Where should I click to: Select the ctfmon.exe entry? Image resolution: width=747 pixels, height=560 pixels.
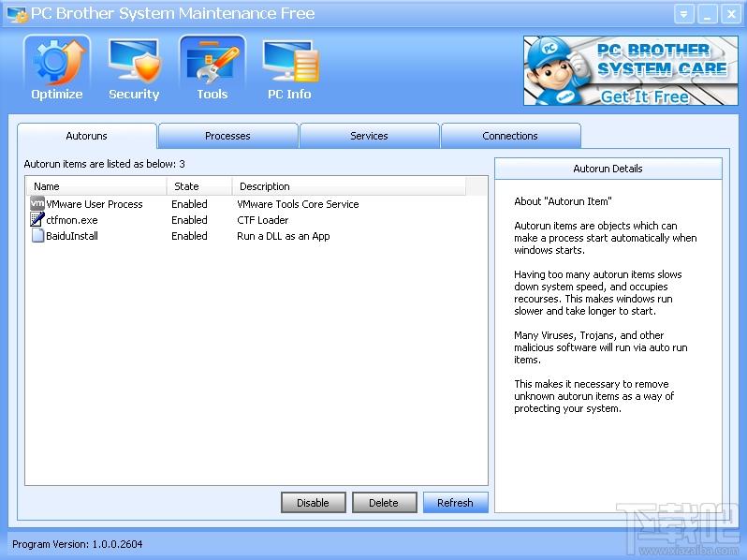pos(72,220)
